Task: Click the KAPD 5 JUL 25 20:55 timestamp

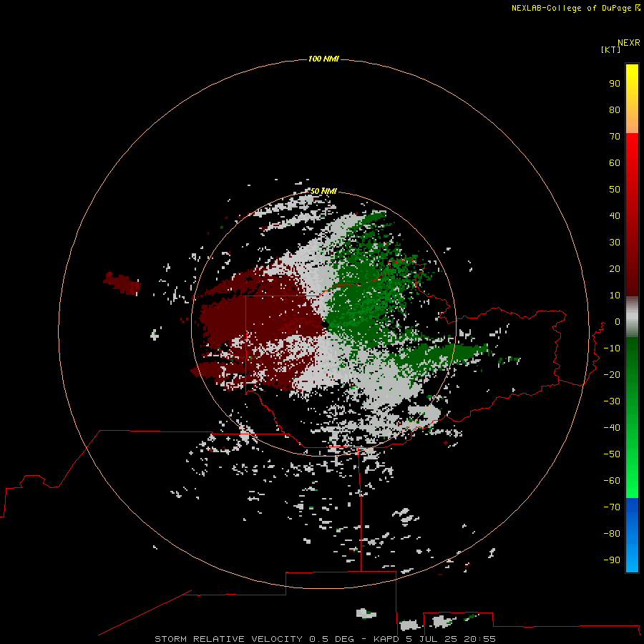Action: coord(434,639)
